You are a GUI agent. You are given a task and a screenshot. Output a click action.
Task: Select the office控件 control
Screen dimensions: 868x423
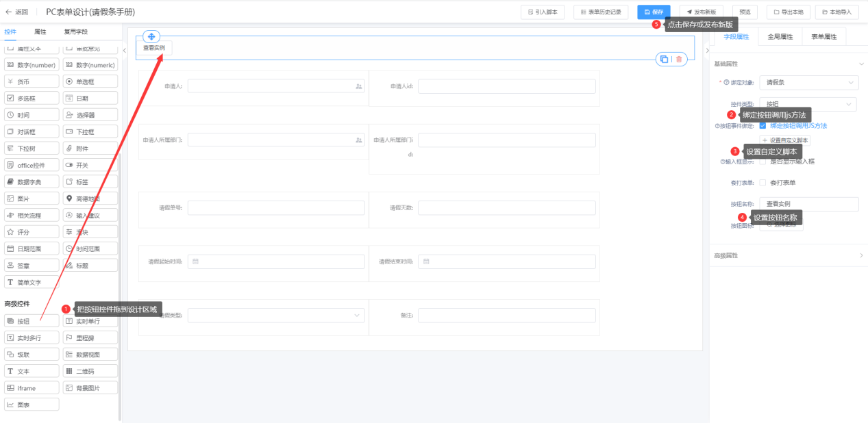pyautogui.click(x=32, y=165)
